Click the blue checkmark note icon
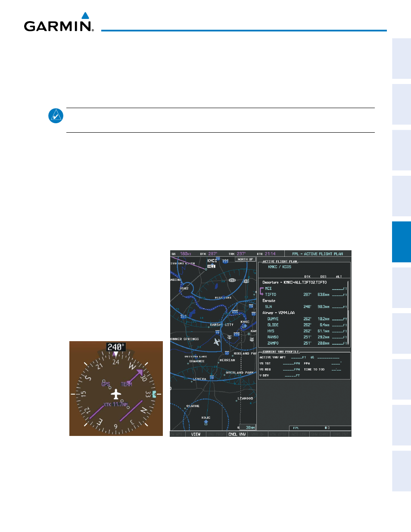Viewport: 411px width, 532px height. 56,116
